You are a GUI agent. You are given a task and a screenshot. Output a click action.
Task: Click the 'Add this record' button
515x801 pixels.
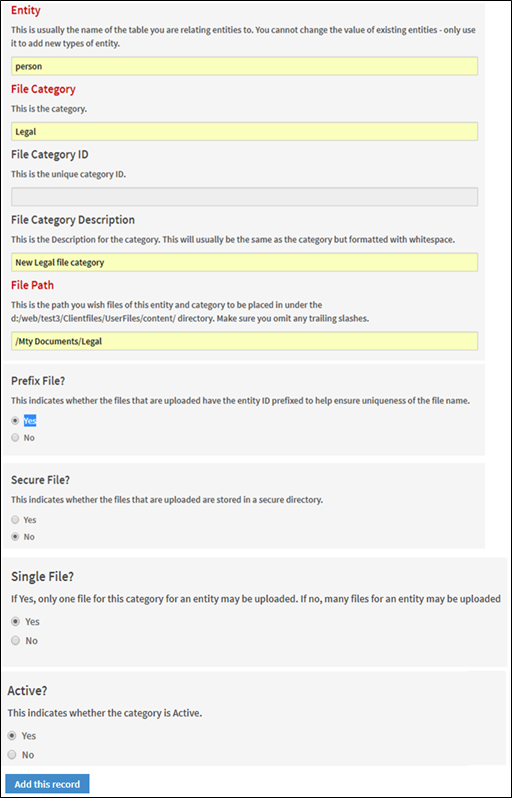(x=48, y=784)
